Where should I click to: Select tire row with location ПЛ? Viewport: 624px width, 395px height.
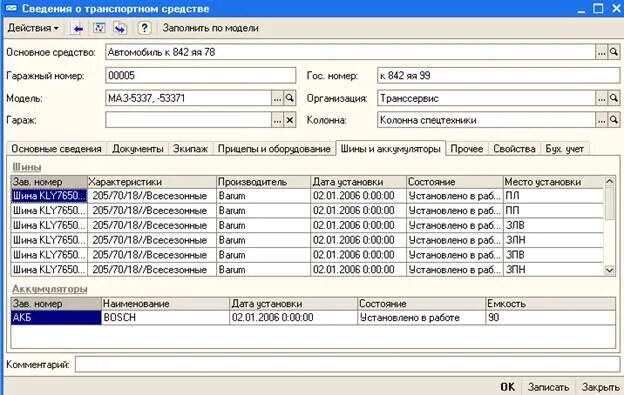(307, 196)
